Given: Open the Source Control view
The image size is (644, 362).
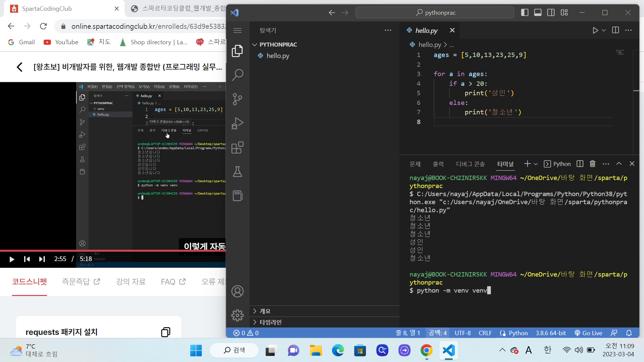Looking at the screenshot, I should pos(237,99).
